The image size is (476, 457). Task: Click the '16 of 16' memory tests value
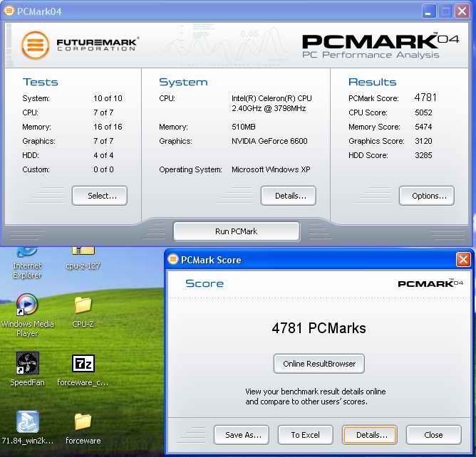108,127
